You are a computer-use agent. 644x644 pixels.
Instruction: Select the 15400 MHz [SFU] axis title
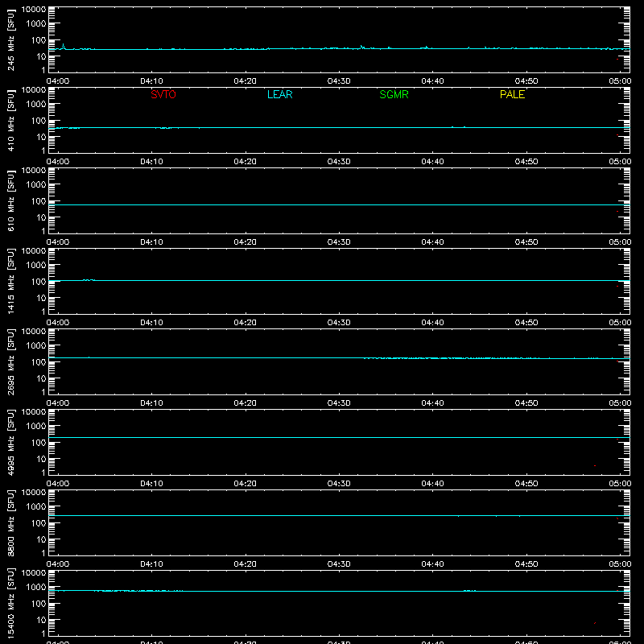tap(10, 604)
